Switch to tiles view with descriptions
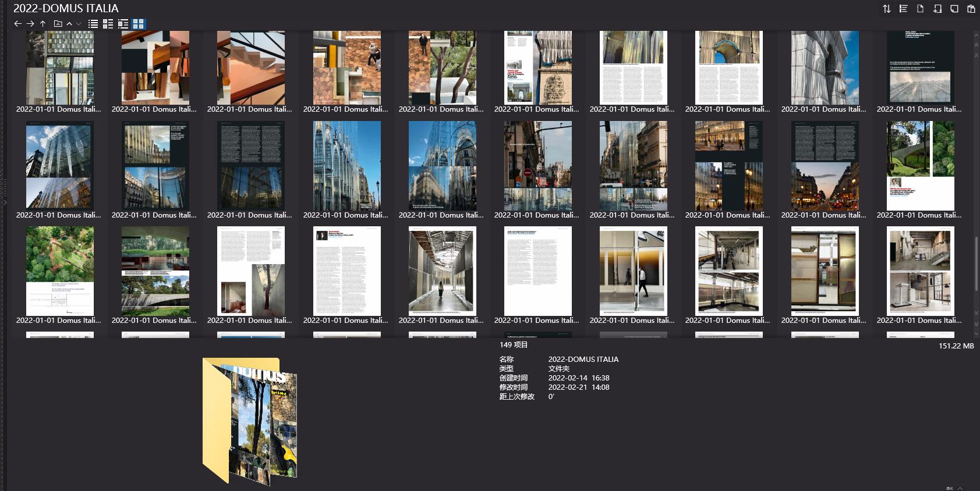Image resolution: width=980 pixels, height=491 pixels. [x=123, y=24]
